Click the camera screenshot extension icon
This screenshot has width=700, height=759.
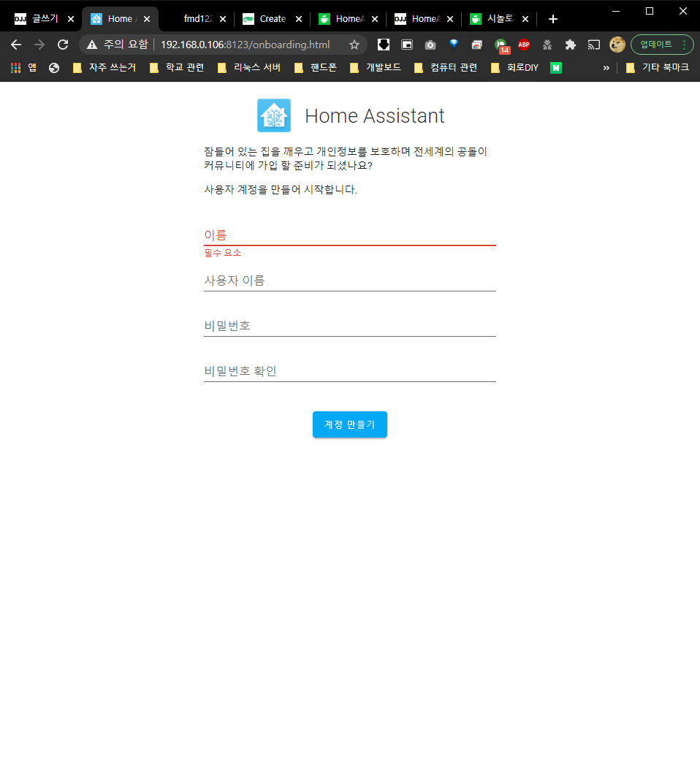(430, 45)
